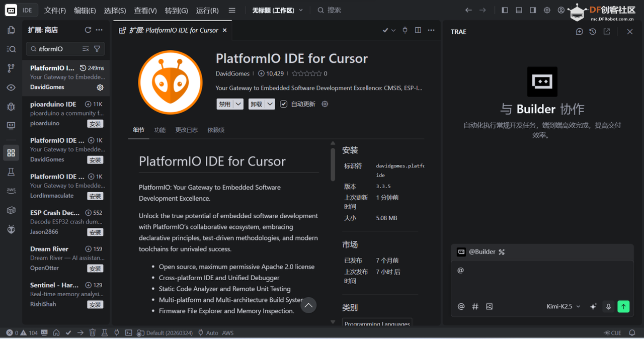Open dropdown arrow next to 禁用 button

[238, 104]
